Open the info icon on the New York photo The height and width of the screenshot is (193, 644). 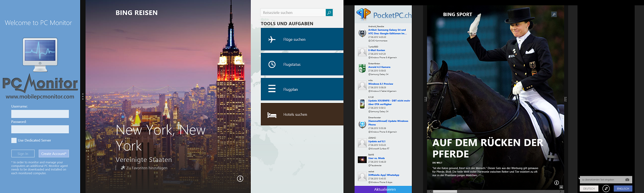[240, 178]
